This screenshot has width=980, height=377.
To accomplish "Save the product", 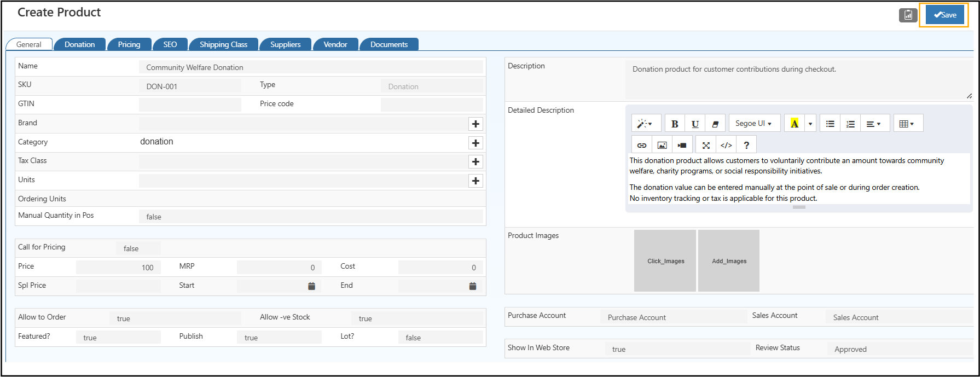I will (x=944, y=15).
